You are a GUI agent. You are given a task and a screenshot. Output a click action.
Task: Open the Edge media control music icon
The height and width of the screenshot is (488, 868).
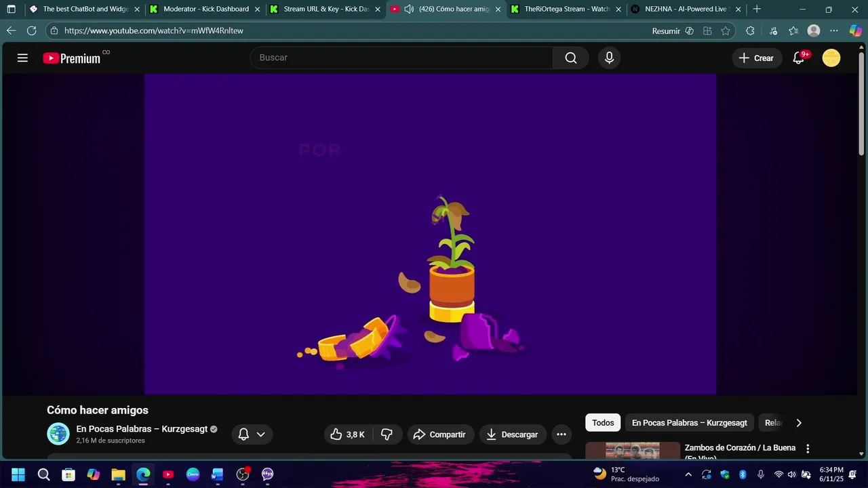(x=773, y=30)
